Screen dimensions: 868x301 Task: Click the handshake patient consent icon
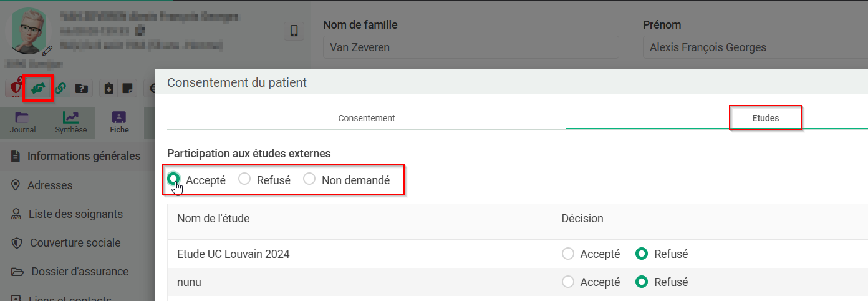coord(37,88)
